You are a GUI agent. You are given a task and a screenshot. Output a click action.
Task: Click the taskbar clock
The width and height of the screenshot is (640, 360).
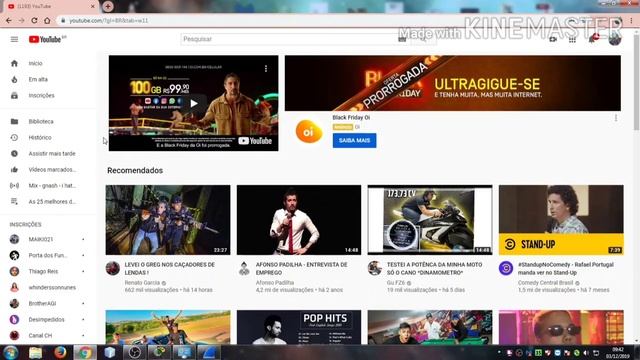click(x=618, y=353)
